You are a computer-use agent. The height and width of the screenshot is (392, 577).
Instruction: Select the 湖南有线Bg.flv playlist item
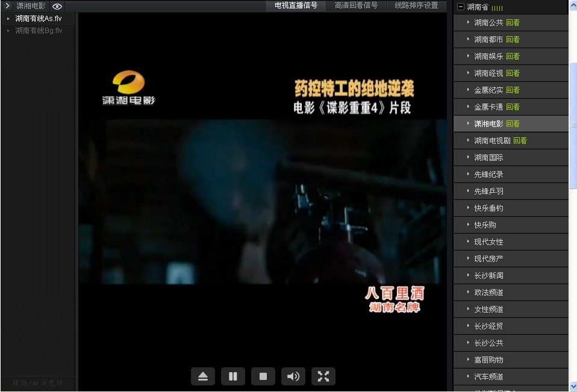coord(37,30)
